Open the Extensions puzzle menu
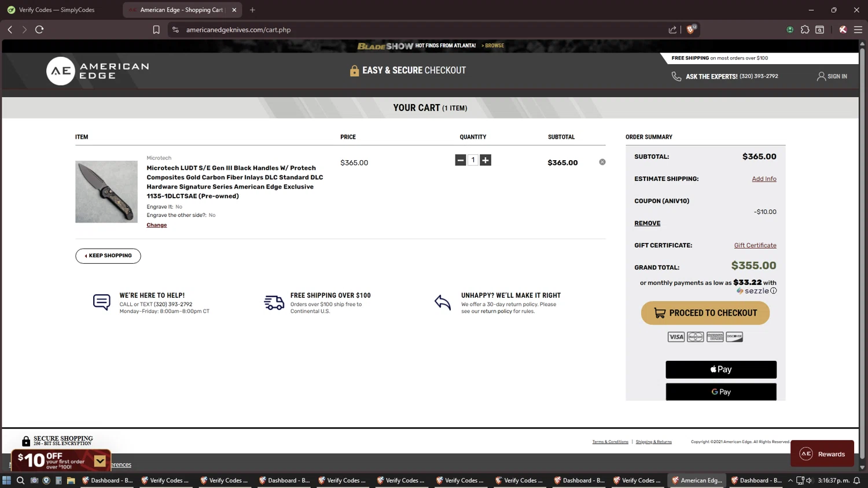868x488 pixels. tap(805, 29)
